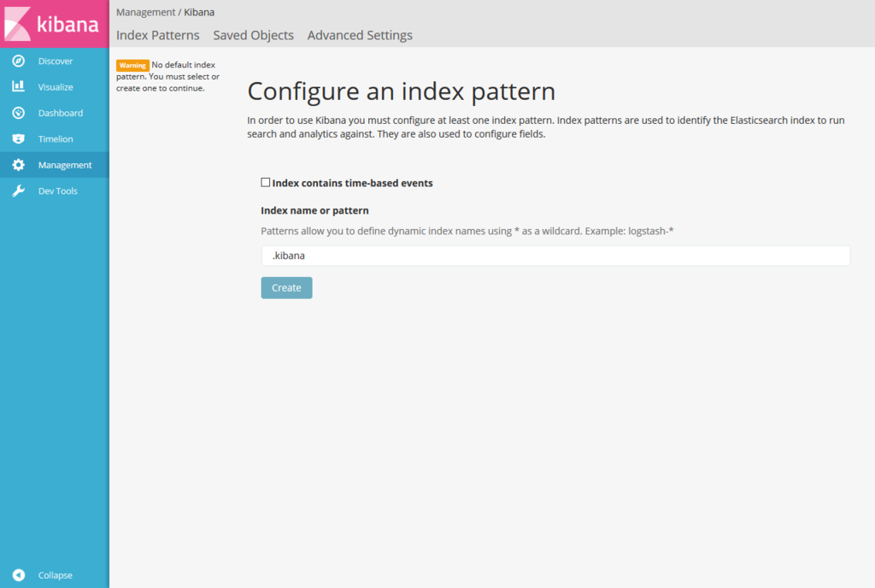The width and height of the screenshot is (875, 588).
Task: Open the Dashboard section label
Action: [x=61, y=113]
